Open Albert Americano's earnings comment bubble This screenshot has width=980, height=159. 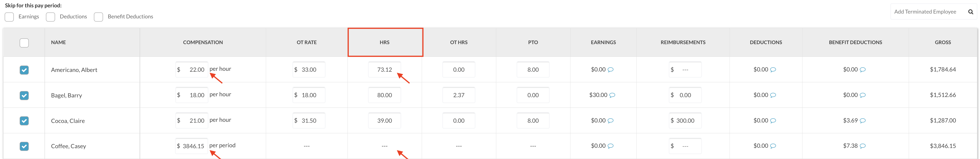point(611,70)
